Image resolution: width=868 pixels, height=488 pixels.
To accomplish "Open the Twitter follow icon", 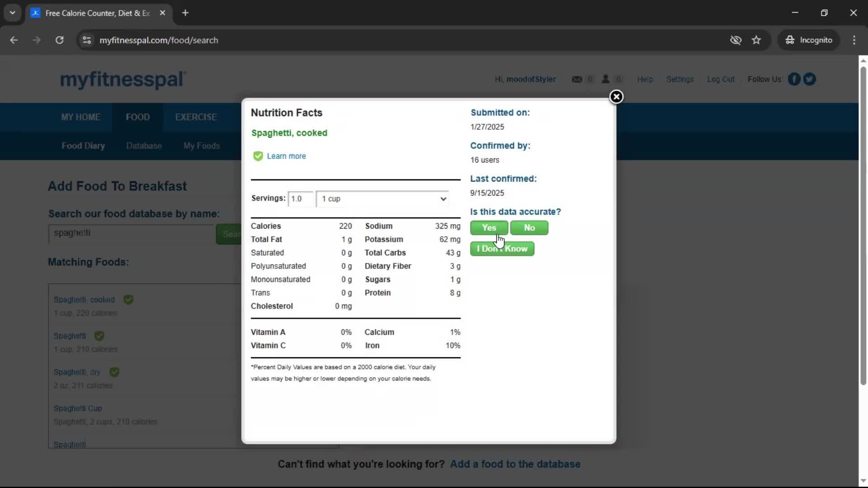I will pos(809,79).
